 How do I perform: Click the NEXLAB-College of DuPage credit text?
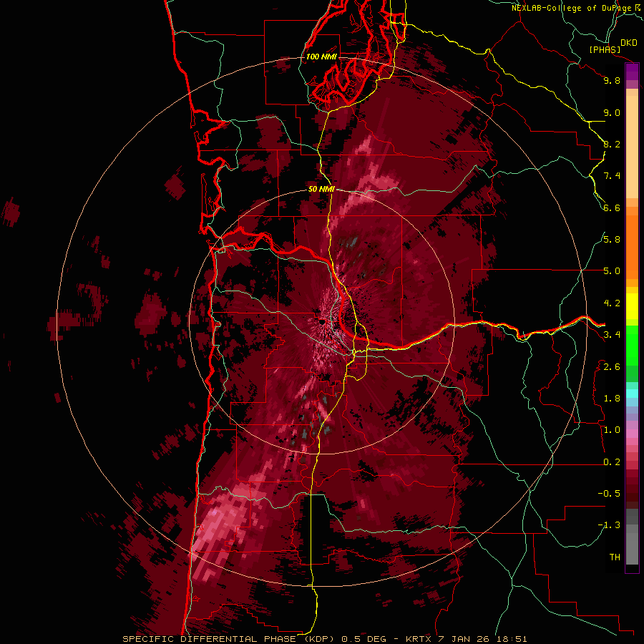(575, 8)
